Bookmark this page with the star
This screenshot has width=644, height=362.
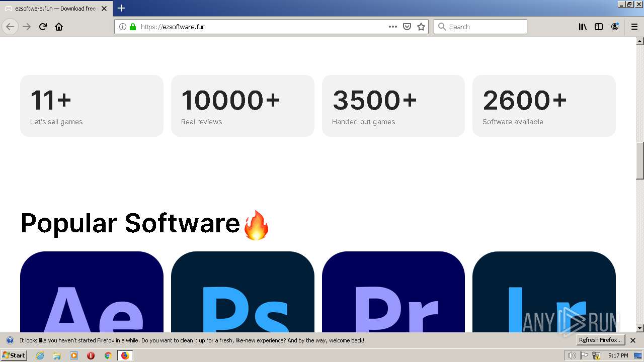tap(421, 27)
